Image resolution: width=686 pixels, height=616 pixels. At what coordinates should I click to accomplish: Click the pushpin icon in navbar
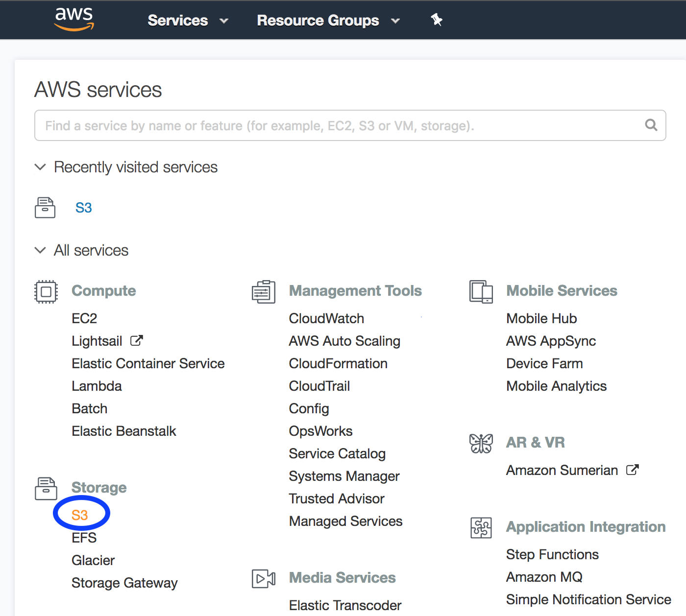pos(436,20)
